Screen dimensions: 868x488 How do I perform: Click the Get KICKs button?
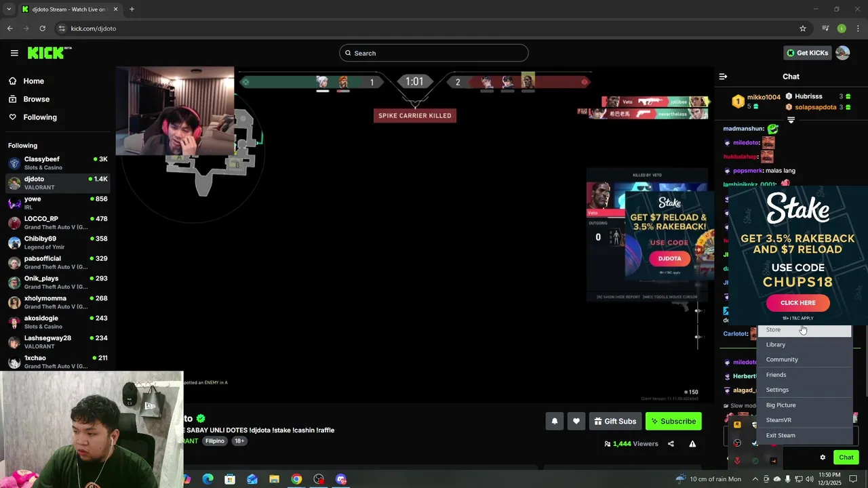(x=807, y=53)
